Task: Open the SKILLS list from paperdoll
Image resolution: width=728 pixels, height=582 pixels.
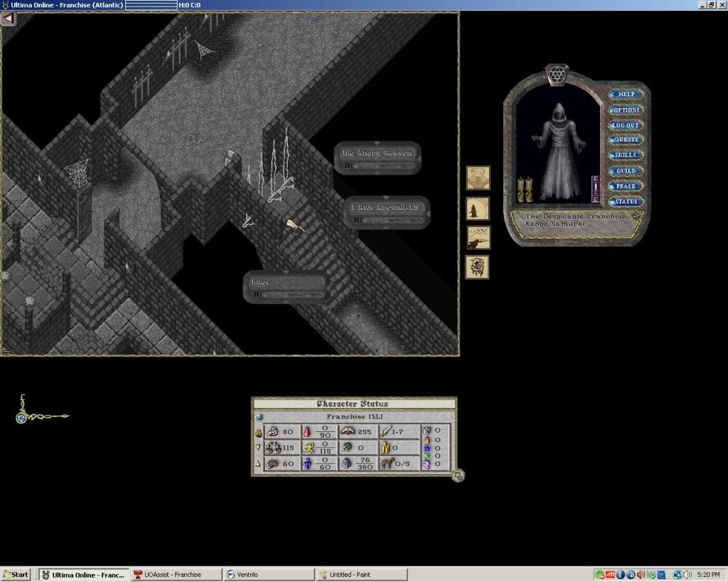Action: coord(626,155)
